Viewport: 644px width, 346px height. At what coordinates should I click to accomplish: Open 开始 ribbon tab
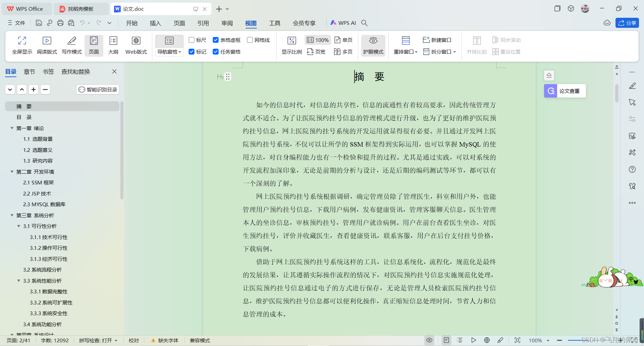click(132, 23)
